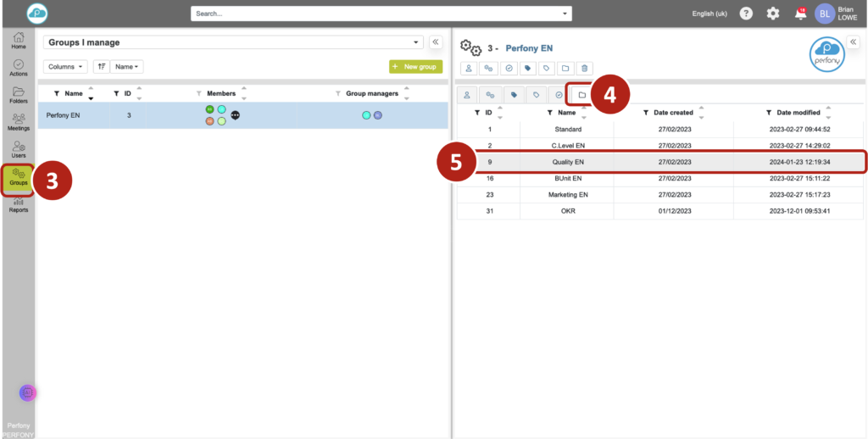Click the trash icon for Perfony EN

[585, 69]
